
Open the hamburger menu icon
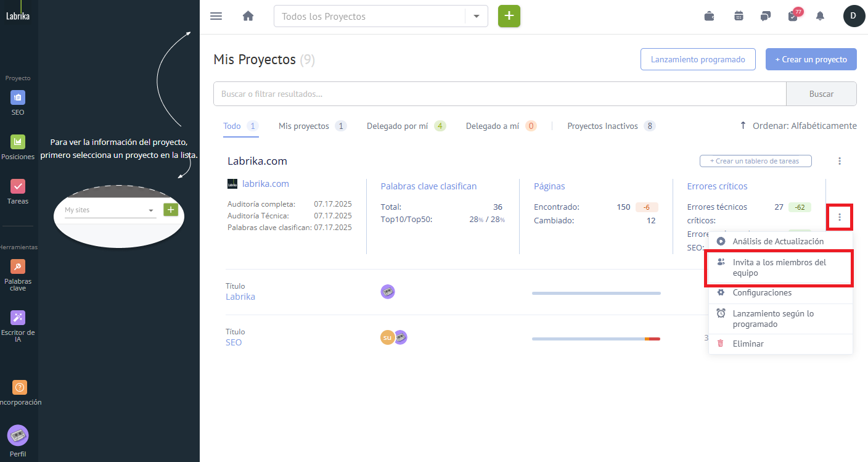(216, 16)
